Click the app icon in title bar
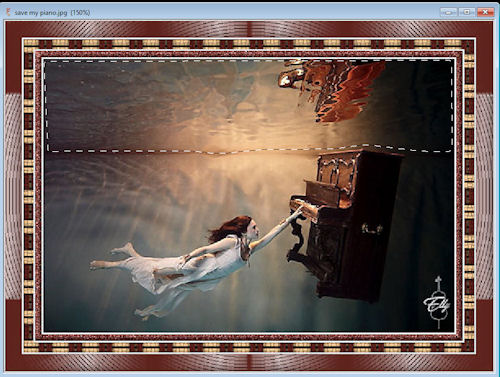Viewport: 500px width, 377px height. 8,12
